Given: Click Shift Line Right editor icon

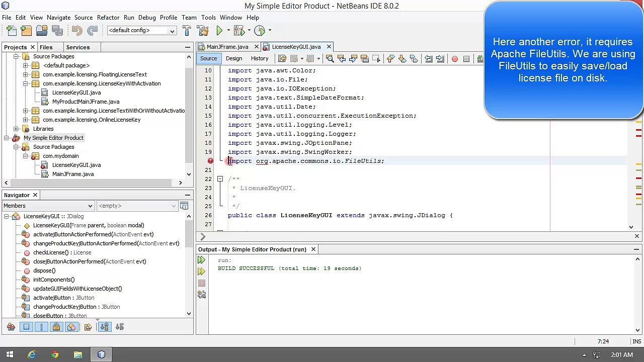Looking at the screenshot, I should tap(440, 59).
